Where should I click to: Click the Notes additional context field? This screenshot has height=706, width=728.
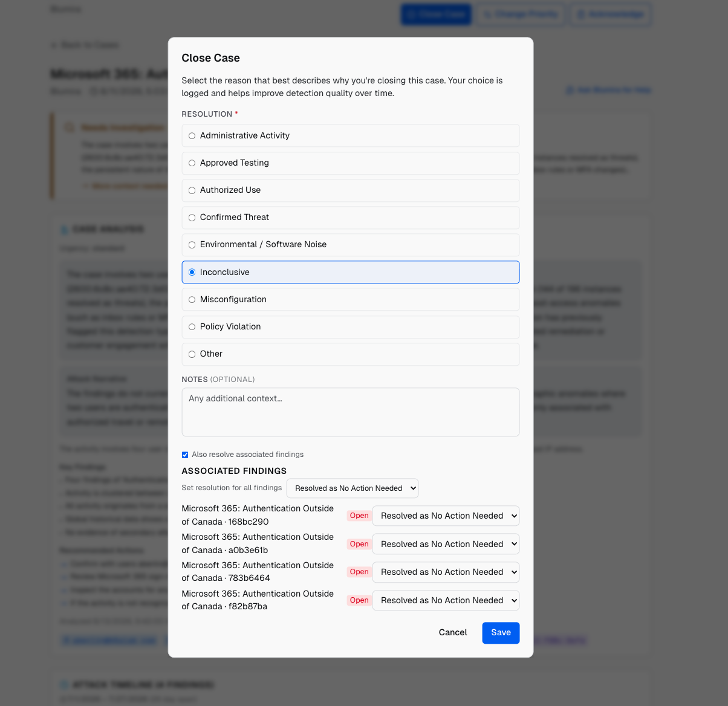tap(350, 412)
